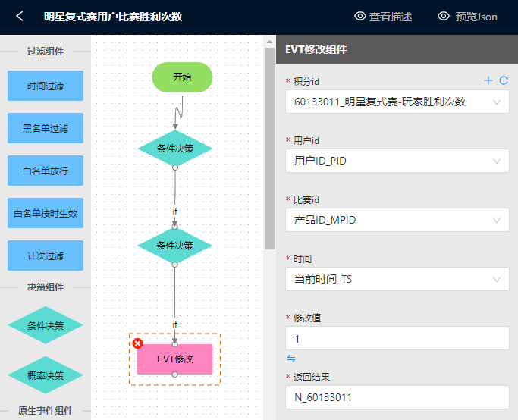The height and width of the screenshot is (420, 518).
Task: Choose the 白名单按时生效 component
Action: (x=46, y=214)
